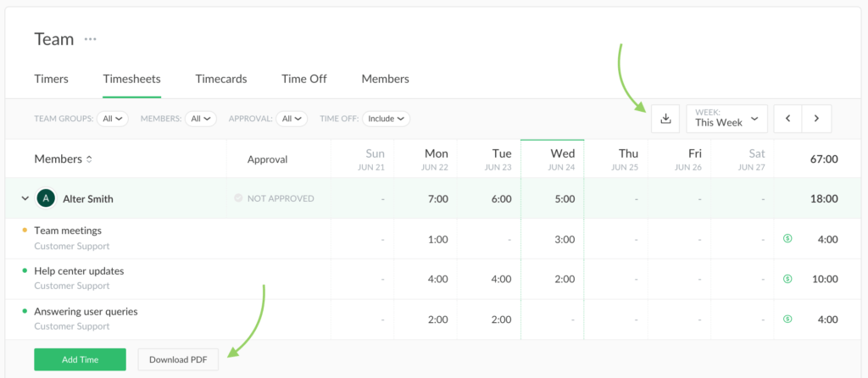Click the download timesheet icon
868x378 pixels.
click(x=665, y=119)
